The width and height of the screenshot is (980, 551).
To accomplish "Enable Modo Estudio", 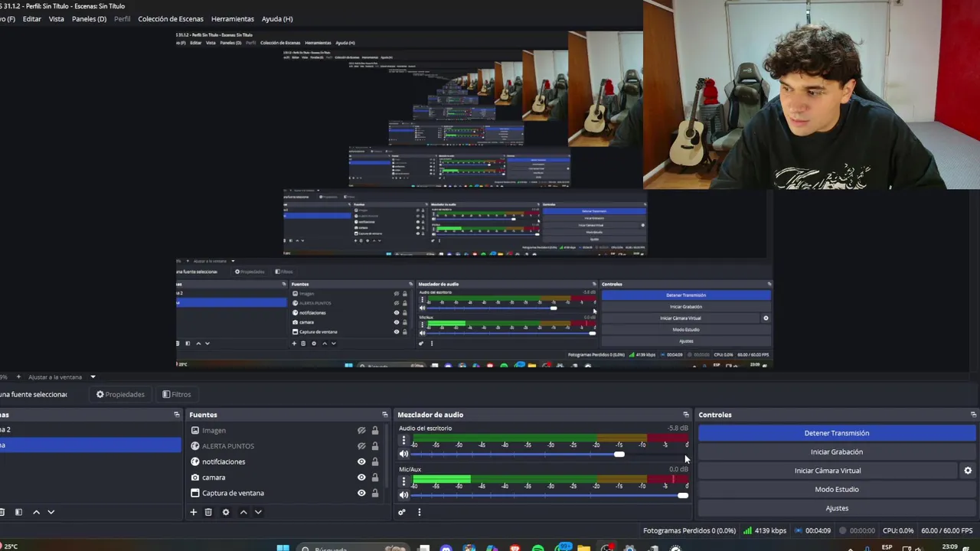I will coord(837,490).
